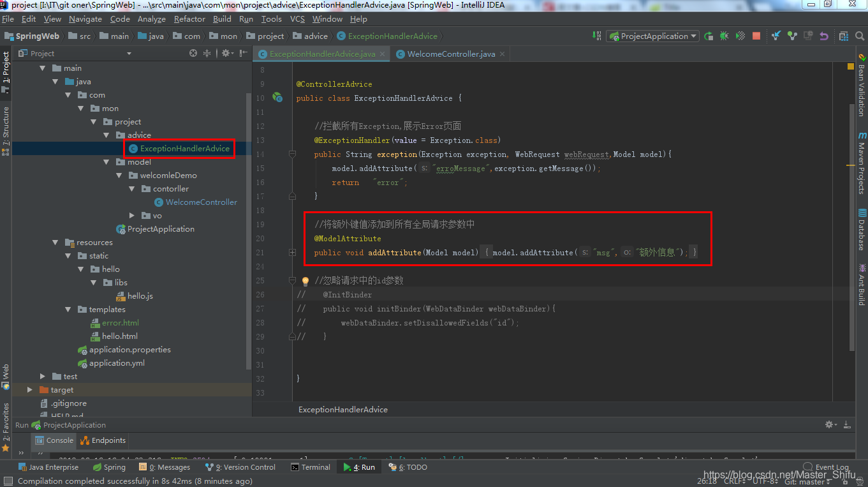Open the Spring tool window
Screen dimensions: 868x487
[109, 467]
